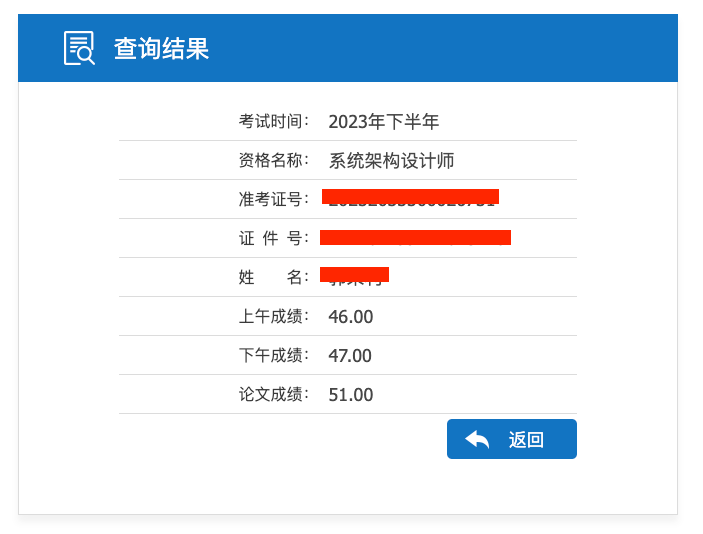
Task: Click the 上午成绩 label
Action: pyautogui.click(x=273, y=316)
